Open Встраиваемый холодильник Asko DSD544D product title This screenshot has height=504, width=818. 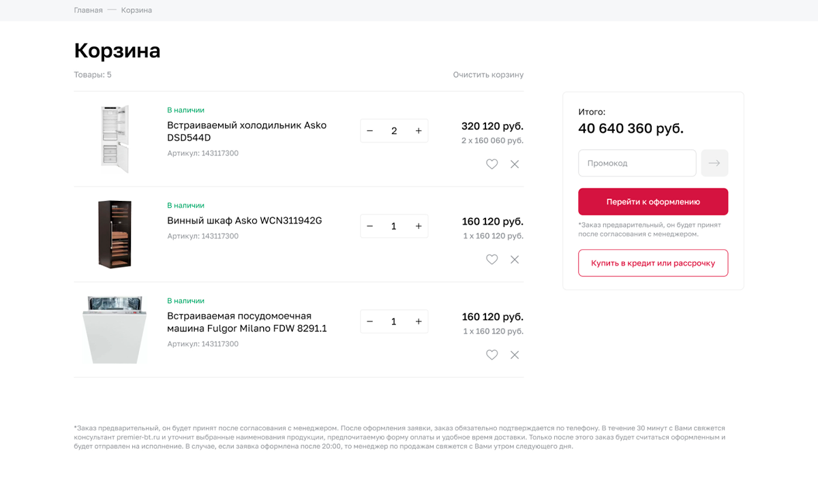247,131
